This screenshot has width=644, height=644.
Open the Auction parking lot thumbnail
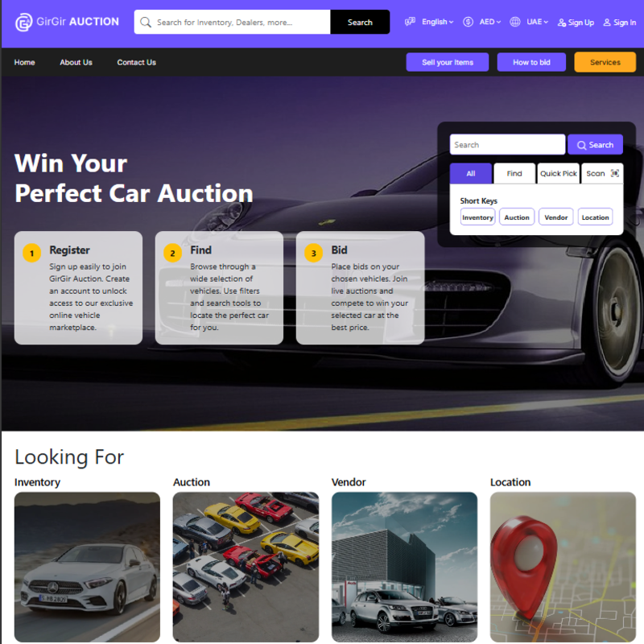coord(246,567)
